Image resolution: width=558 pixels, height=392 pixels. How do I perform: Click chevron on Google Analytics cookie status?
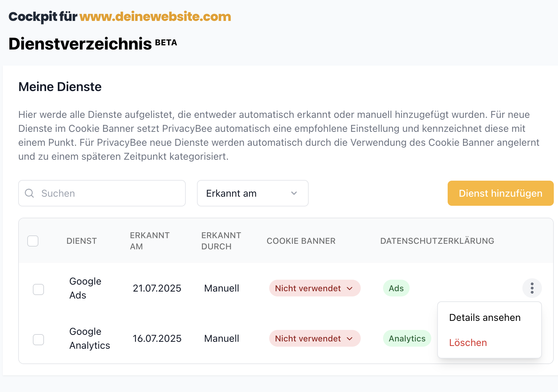coord(350,339)
